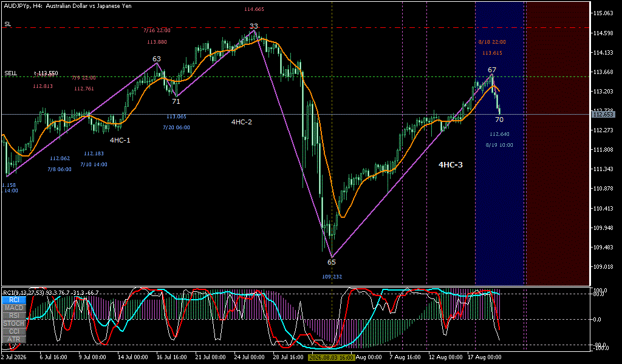The width and height of the screenshot is (622, 364).
Task: Click the SELL line label
Action: coord(11,73)
